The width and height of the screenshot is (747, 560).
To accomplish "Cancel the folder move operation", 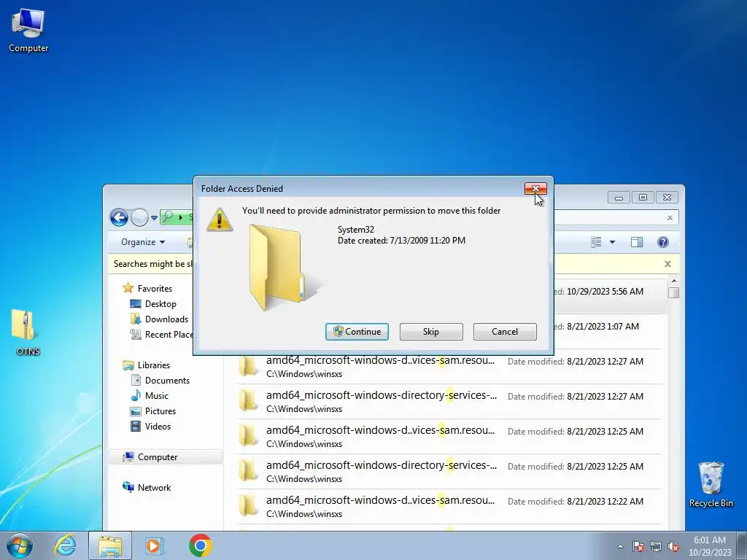I will 505,332.
